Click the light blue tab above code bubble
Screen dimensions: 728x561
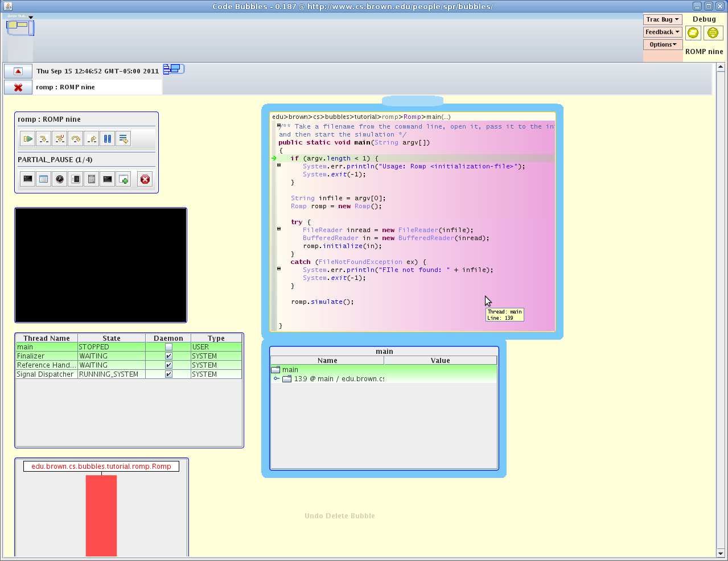coord(413,101)
